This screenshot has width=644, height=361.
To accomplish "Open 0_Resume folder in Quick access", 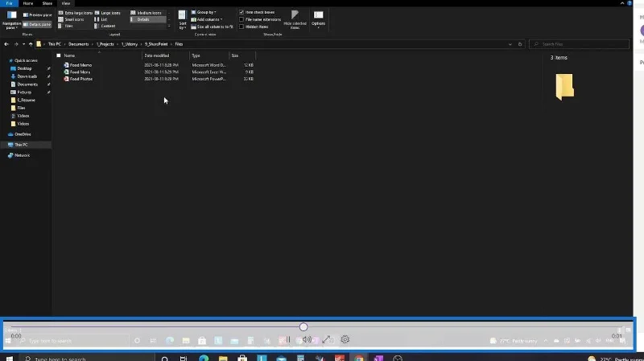I will coord(23,100).
